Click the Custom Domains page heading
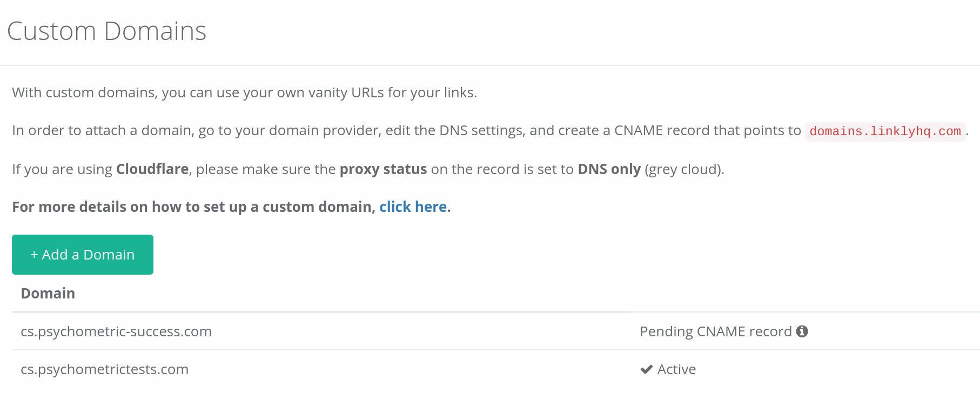980x412 pixels. click(106, 31)
